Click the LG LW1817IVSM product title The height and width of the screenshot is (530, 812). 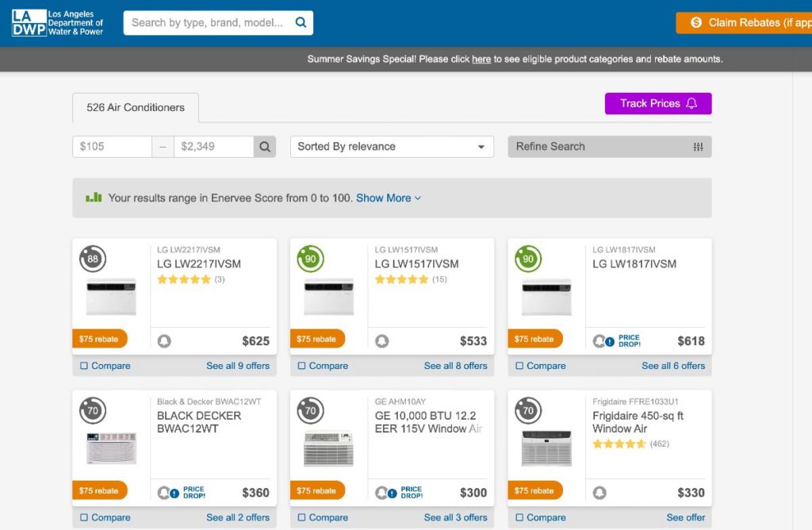tap(634, 263)
